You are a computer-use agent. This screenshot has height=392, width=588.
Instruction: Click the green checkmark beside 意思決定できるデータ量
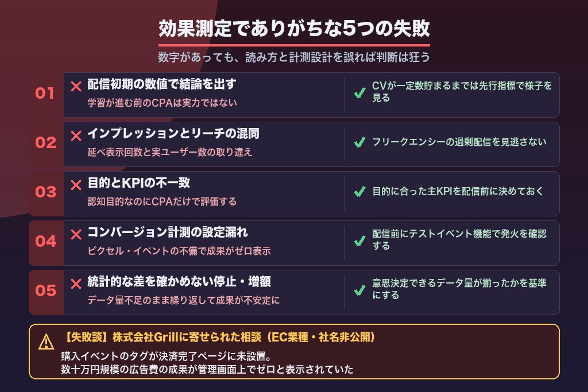[x=359, y=290]
